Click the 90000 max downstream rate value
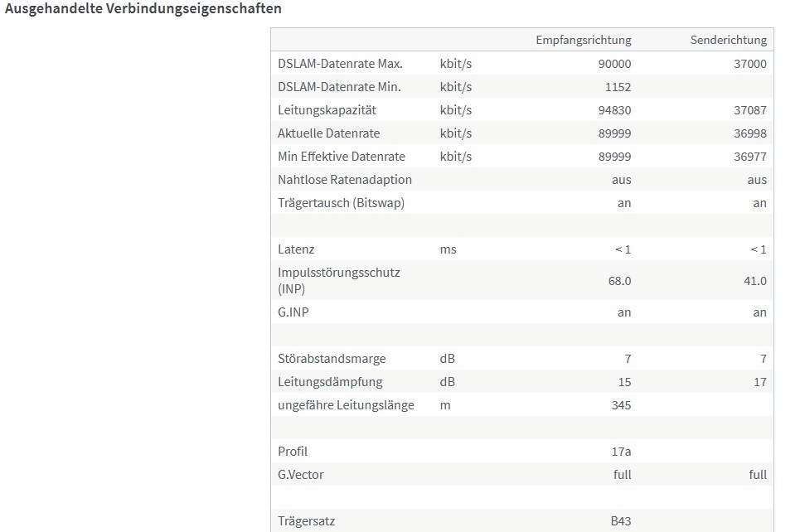The image size is (800, 532). click(x=614, y=64)
